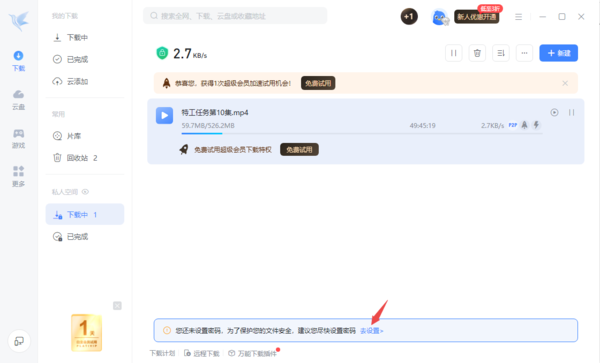Dismiss the orange super member banner
600x363 pixels.
pos(565,83)
